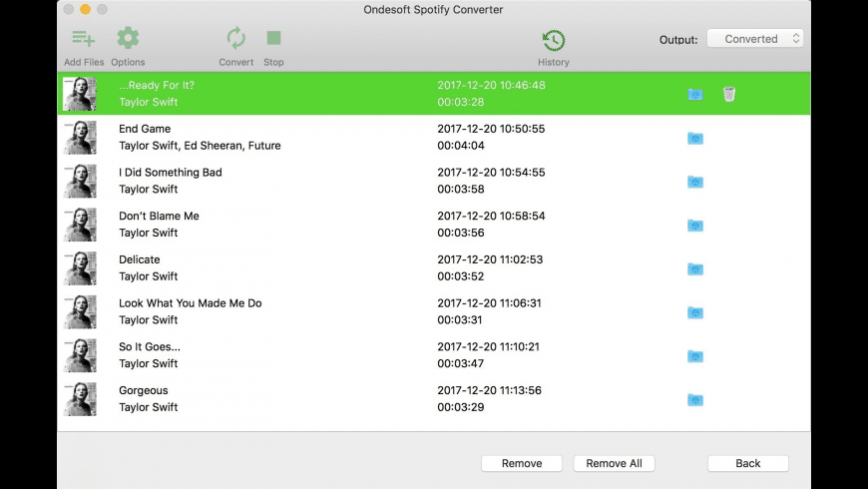Image resolution: width=868 pixels, height=489 pixels.
Task: Click timestamp "2017-12-20 10:46:48"
Action: (x=491, y=85)
